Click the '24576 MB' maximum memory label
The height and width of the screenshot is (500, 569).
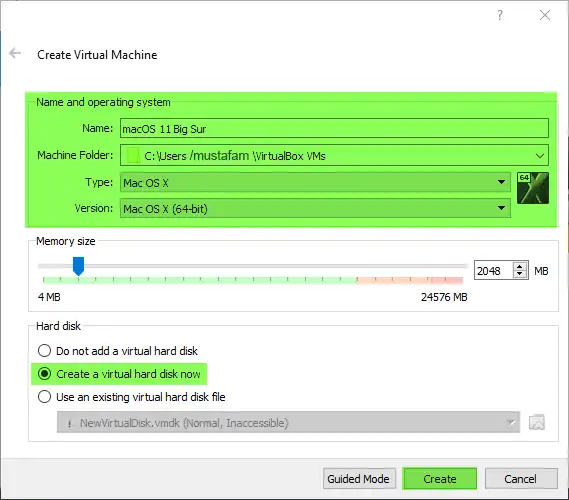coord(444,297)
